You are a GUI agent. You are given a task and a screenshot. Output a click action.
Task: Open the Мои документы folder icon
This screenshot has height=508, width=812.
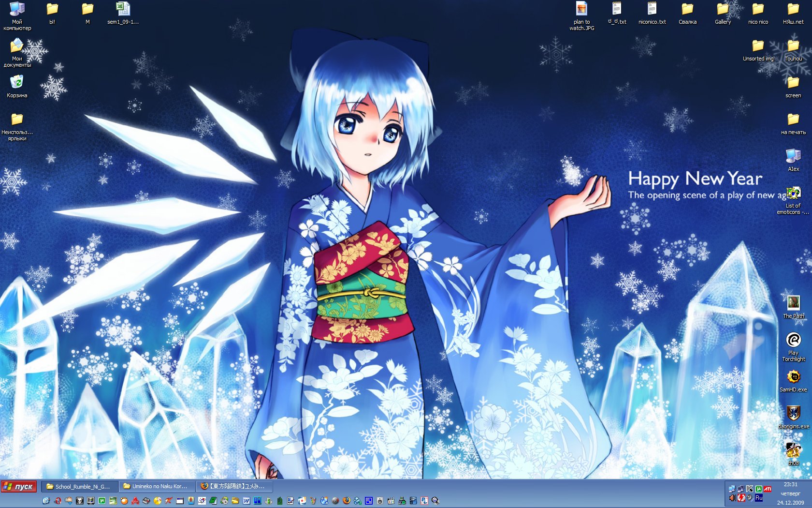pyautogui.click(x=17, y=53)
